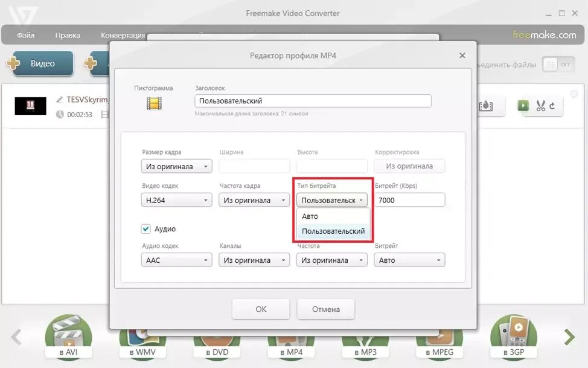Click the Отмена button
Viewport: 588px width, 368px height.
326,309
